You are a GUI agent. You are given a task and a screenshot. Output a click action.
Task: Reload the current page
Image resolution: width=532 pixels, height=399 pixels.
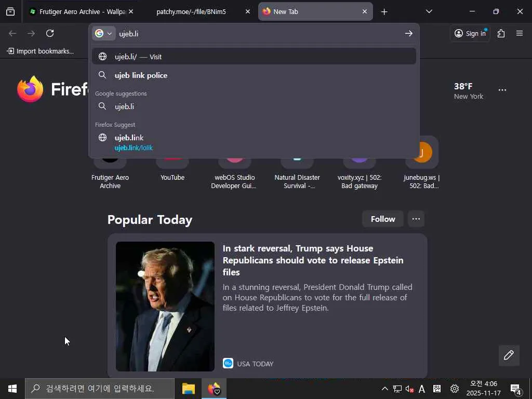pos(50,33)
